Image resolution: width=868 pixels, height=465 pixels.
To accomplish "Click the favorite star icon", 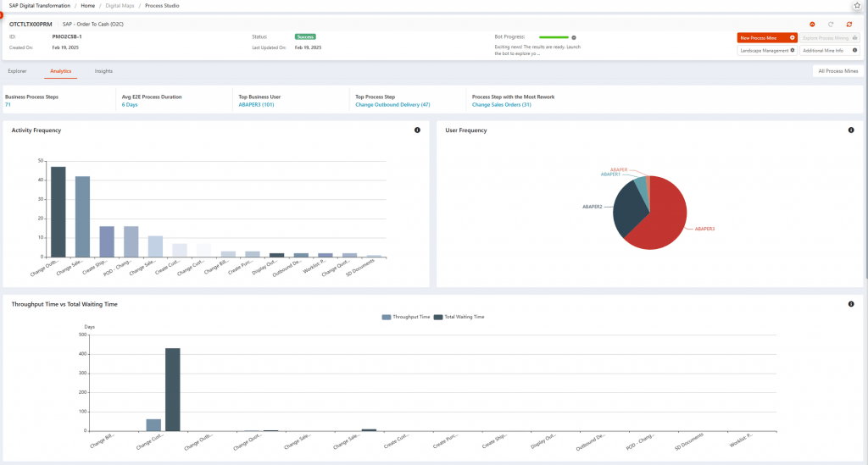I will pyautogui.click(x=857, y=6).
